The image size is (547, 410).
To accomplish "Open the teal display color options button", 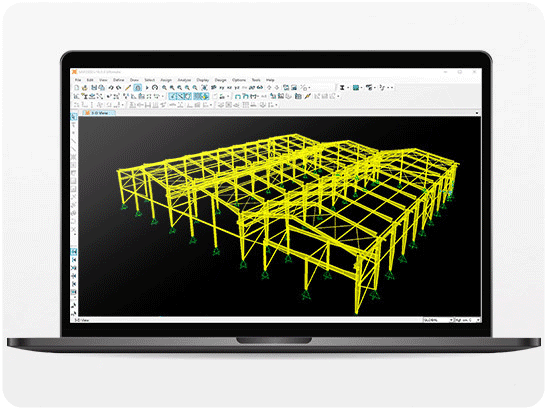I will 357,88.
